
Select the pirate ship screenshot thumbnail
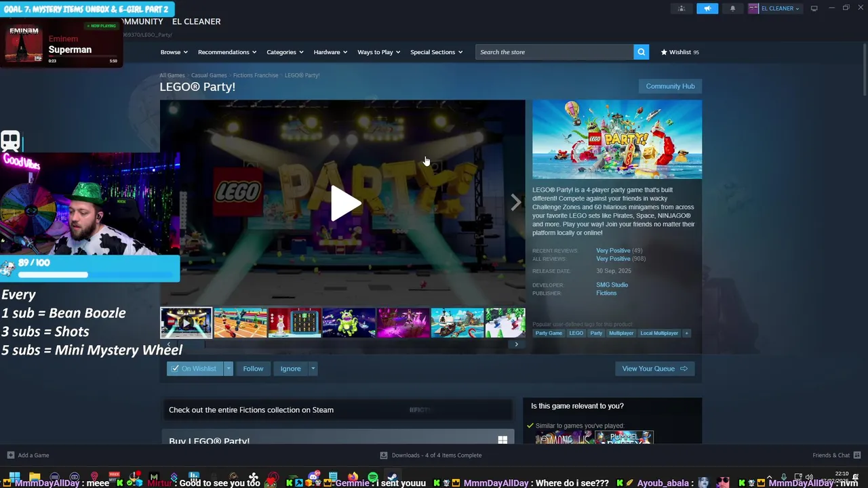point(457,323)
